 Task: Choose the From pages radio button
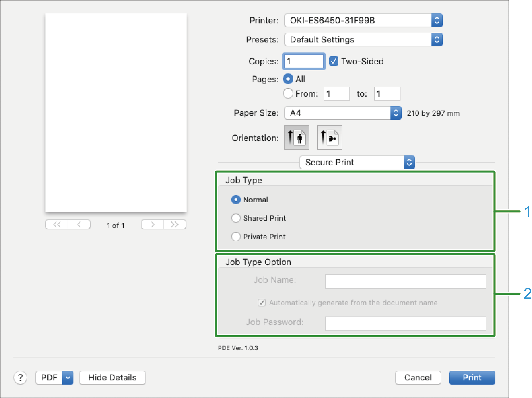(x=288, y=93)
